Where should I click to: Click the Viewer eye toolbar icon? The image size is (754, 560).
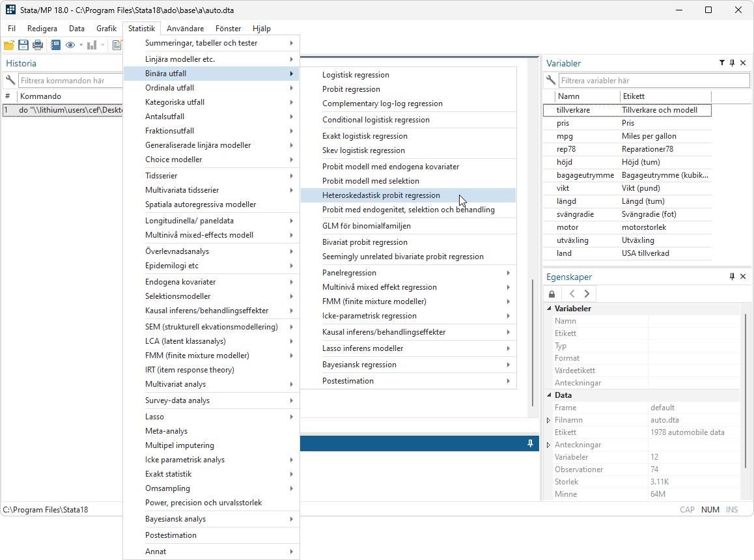(x=70, y=45)
